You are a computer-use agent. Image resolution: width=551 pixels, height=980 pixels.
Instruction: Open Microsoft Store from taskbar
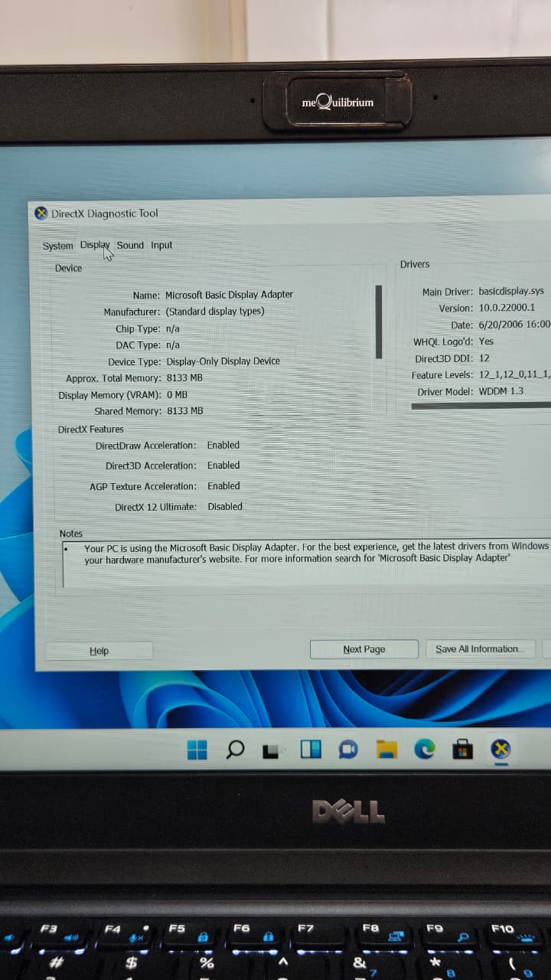click(x=462, y=750)
